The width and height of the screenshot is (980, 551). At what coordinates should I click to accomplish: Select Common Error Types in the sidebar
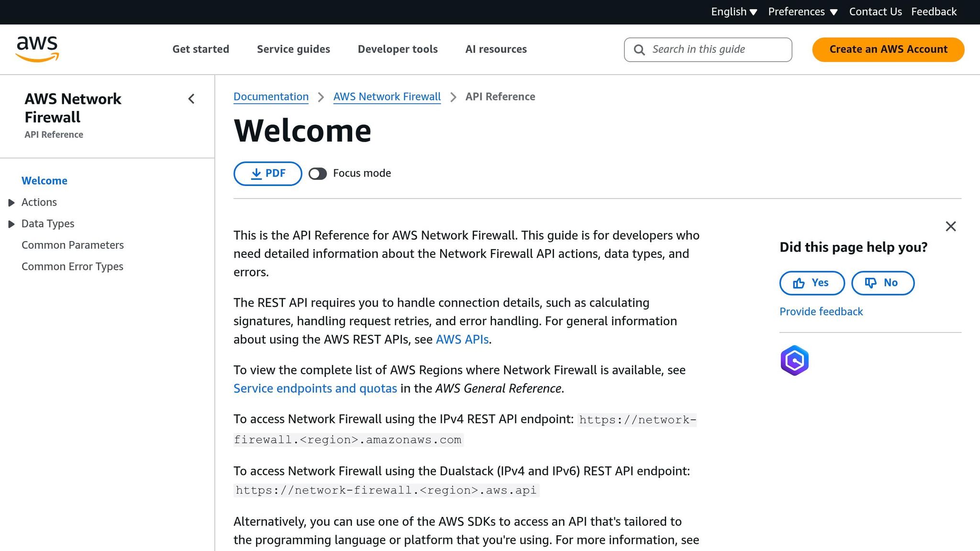tap(72, 266)
